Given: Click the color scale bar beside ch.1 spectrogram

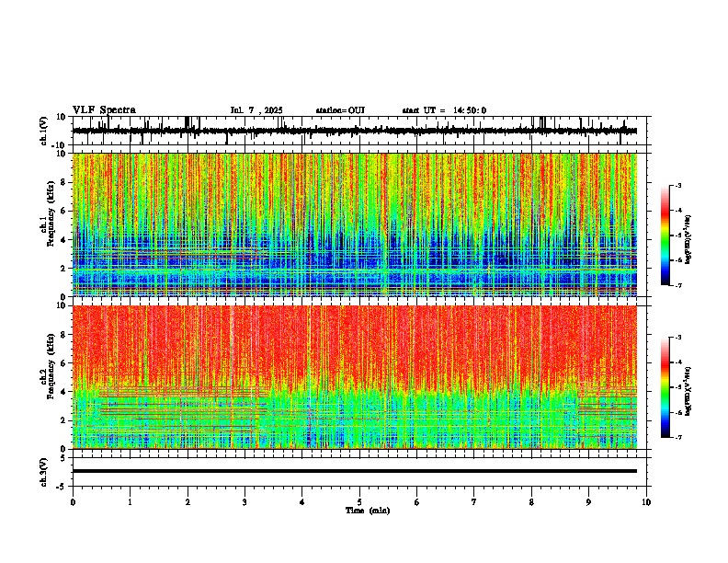Looking at the screenshot, I should [x=665, y=236].
